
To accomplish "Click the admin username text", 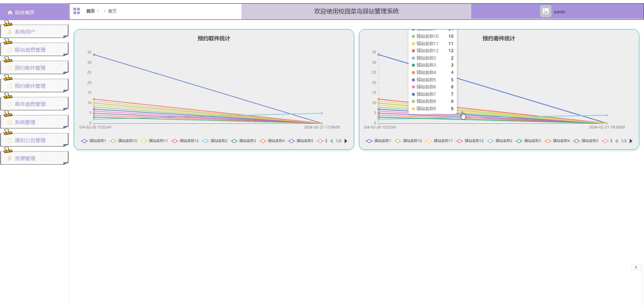I will click(559, 12).
